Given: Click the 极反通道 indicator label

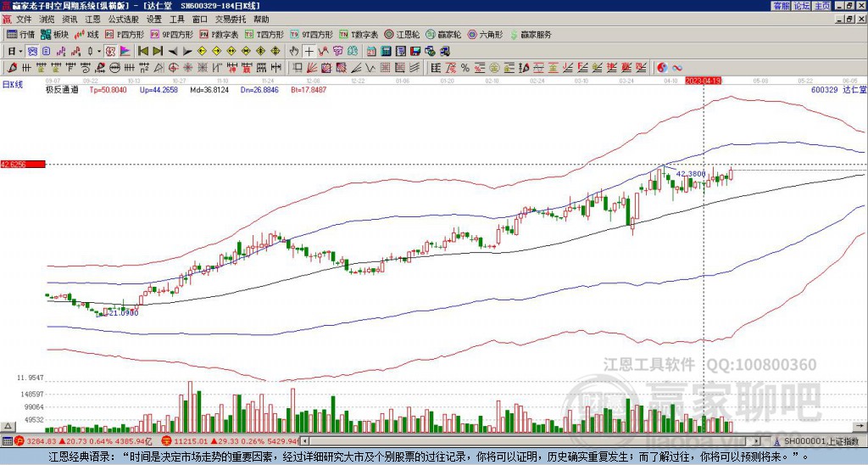Looking at the screenshot, I should click(x=62, y=89).
